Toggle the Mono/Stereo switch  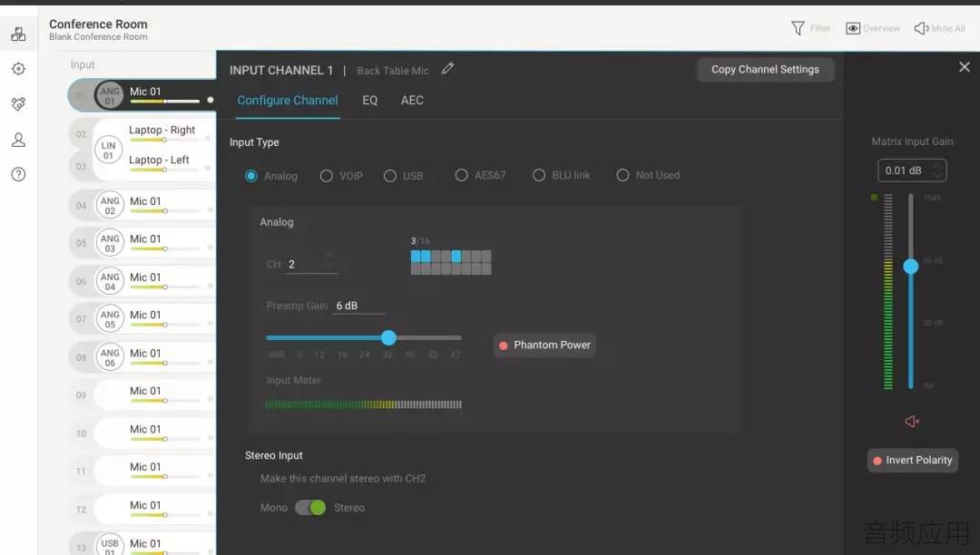[310, 508]
